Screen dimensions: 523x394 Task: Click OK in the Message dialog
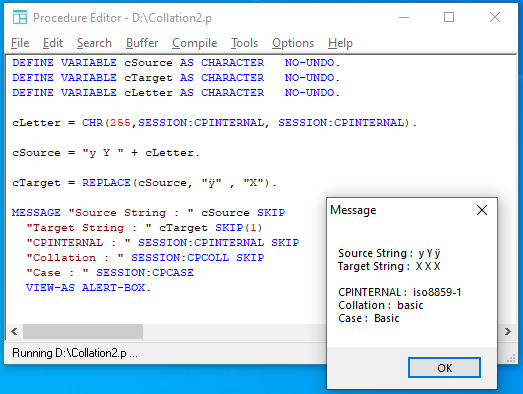[444, 368]
